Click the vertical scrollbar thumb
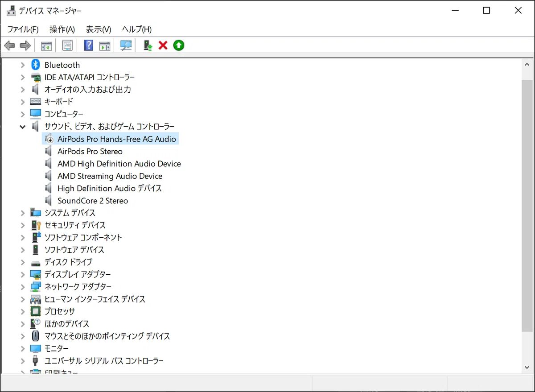 click(x=527, y=206)
